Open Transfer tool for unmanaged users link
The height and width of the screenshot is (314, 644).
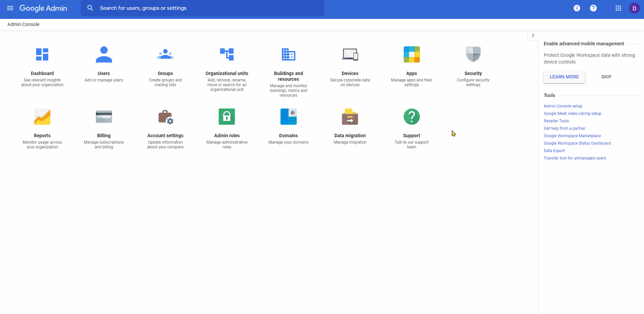tap(575, 158)
